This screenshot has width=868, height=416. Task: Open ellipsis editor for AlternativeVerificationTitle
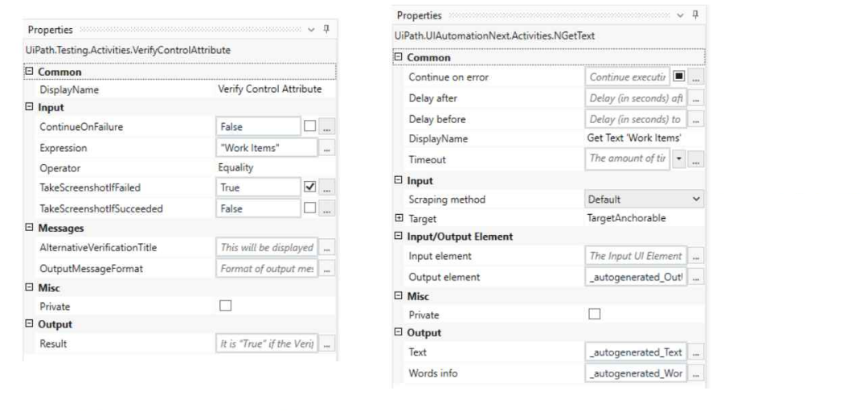coord(326,248)
